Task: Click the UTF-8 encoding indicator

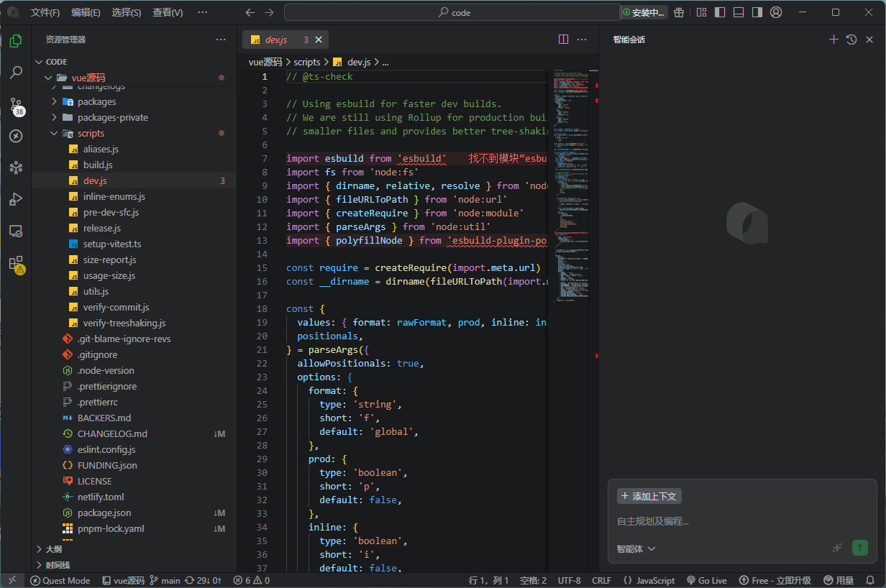Action: coord(569,580)
